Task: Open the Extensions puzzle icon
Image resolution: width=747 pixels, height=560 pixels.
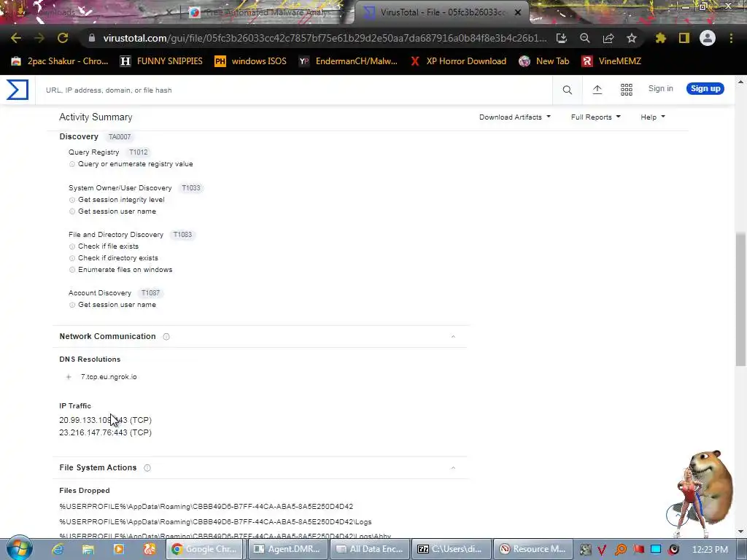Action: tap(661, 38)
